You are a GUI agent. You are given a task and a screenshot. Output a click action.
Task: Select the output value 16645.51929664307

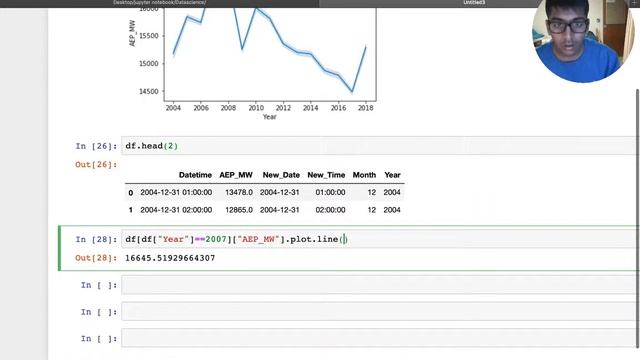click(x=170, y=258)
